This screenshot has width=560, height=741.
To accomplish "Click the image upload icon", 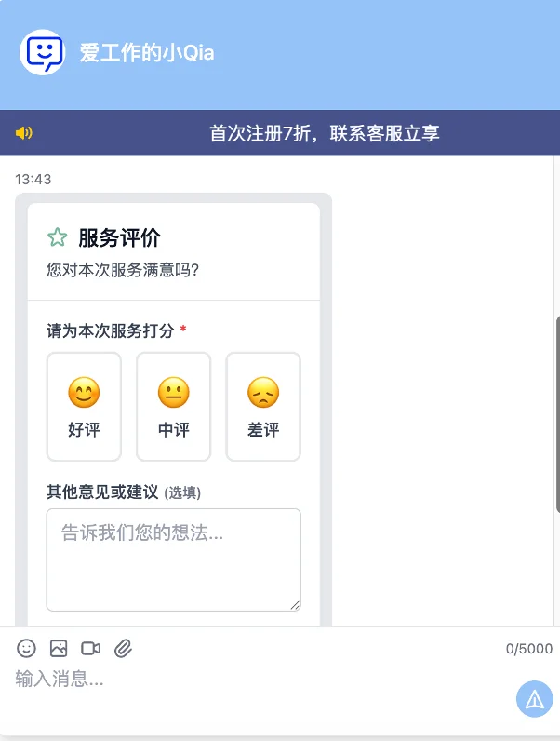I will point(59,648).
